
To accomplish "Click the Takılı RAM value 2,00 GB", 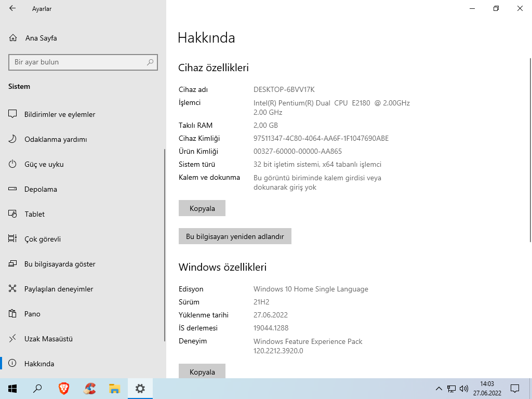I will click(x=265, y=126).
